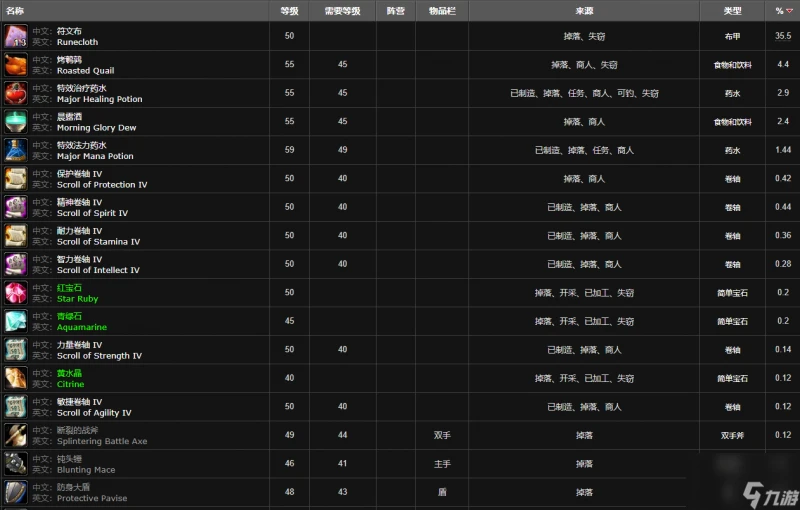The image size is (800, 510).
Task: Click the 来源 column header
Action: click(584, 10)
